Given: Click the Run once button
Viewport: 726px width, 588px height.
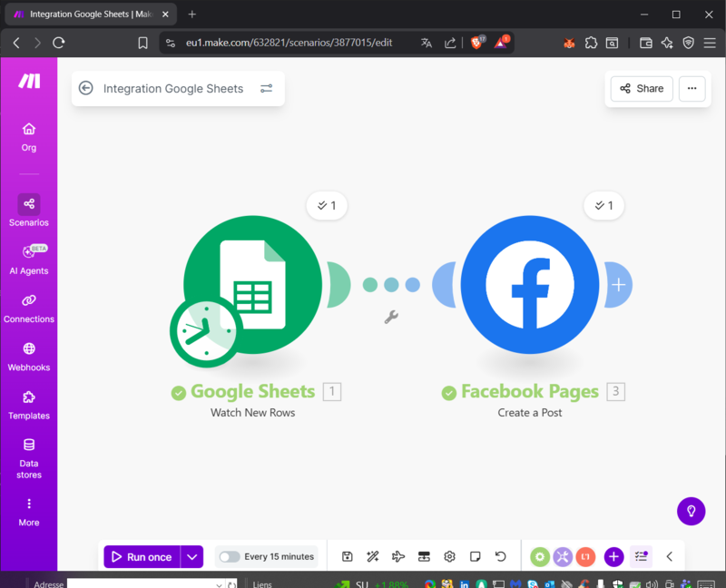Looking at the screenshot, I should click(142, 556).
